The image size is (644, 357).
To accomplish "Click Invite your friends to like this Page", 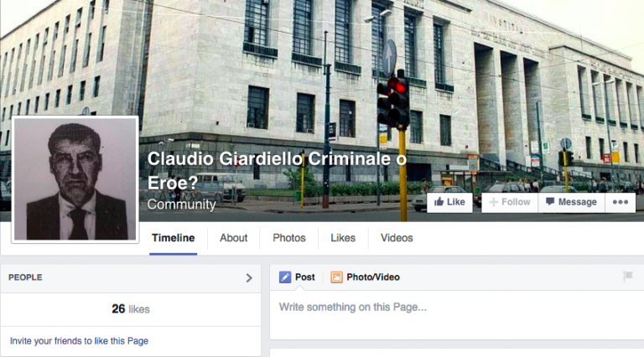I will pos(80,341).
